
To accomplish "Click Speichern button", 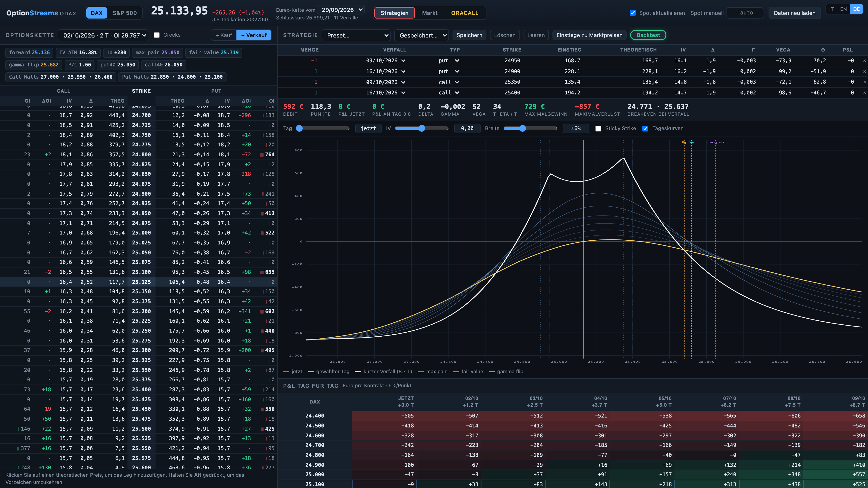I will tap(469, 35).
